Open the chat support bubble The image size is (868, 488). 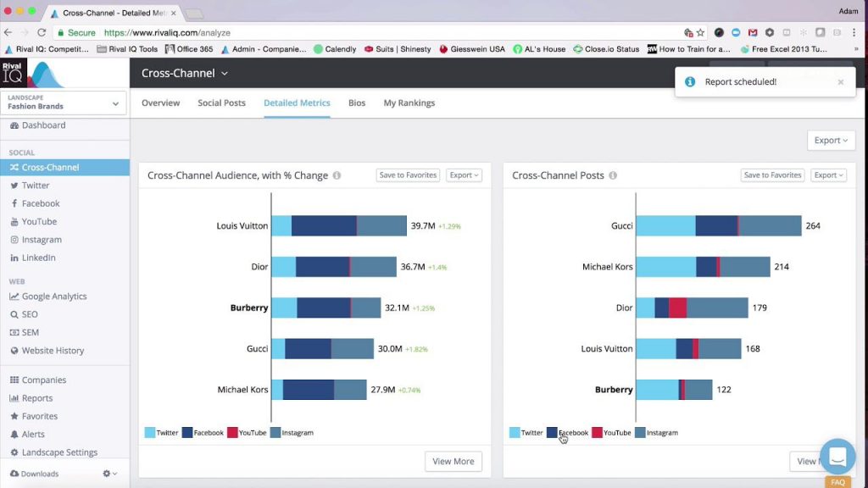coord(837,457)
